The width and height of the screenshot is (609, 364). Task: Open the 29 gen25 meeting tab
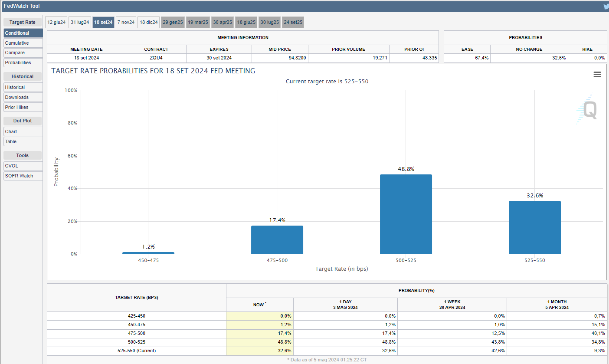pyautogui.click(x=173, y=22)
